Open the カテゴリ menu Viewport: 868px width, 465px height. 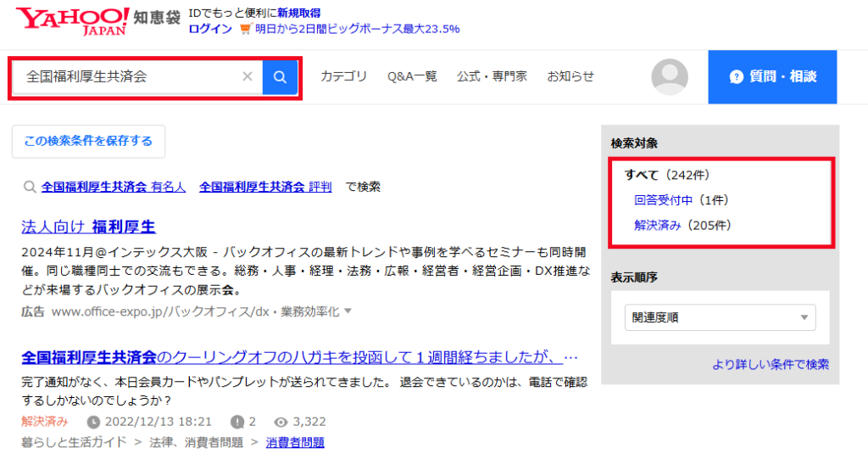pos(343,76)
